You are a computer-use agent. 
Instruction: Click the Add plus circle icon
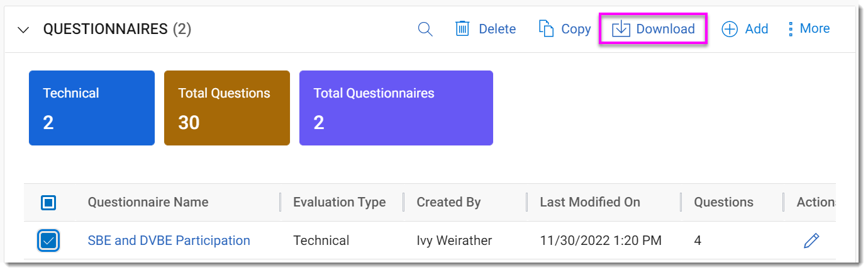coord(730,29)
